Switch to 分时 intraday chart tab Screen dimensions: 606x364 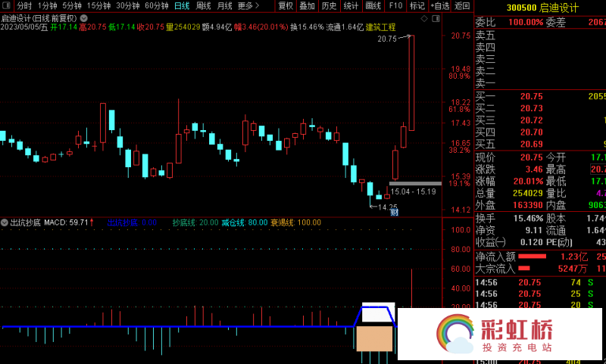24,6
